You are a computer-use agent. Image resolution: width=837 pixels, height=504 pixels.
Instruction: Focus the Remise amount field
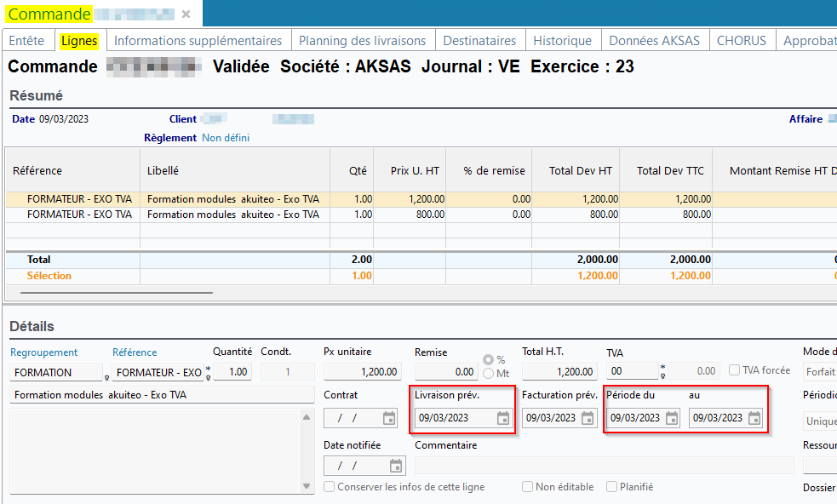(446, 371)
